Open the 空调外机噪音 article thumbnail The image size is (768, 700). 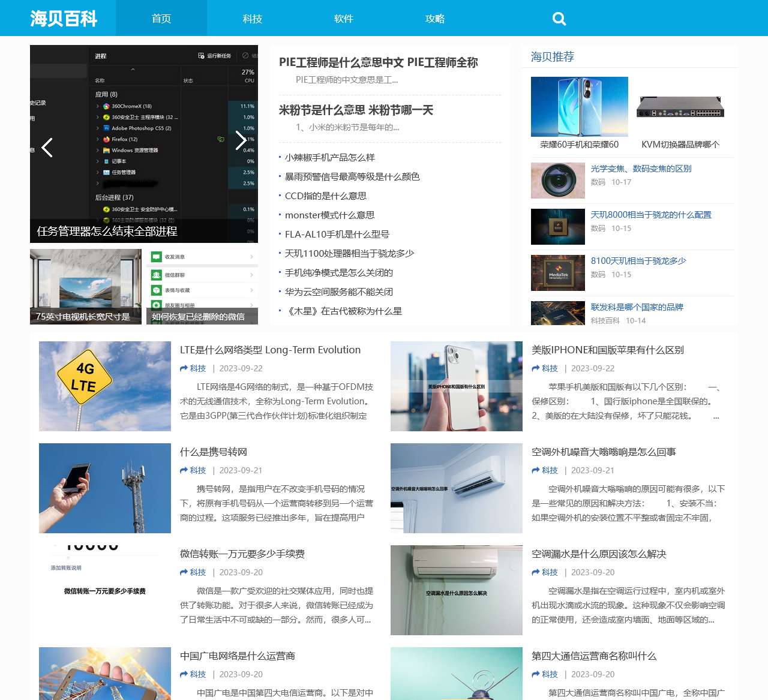pos(457,488)
